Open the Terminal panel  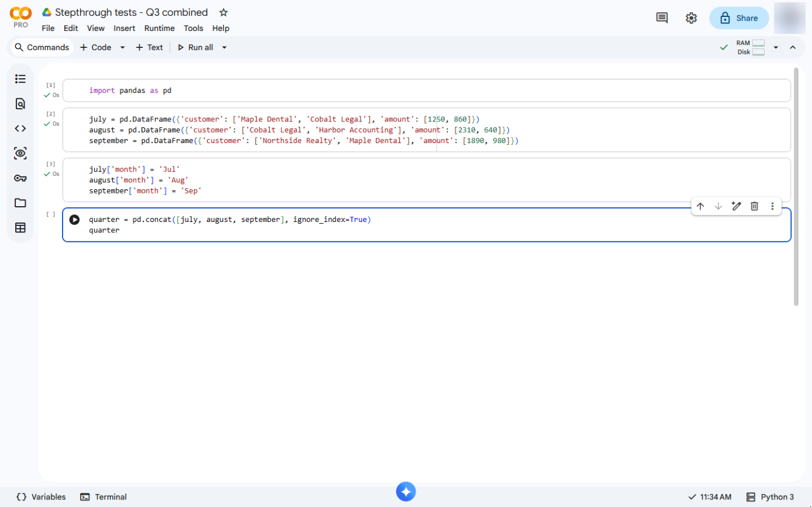point(103,497)
